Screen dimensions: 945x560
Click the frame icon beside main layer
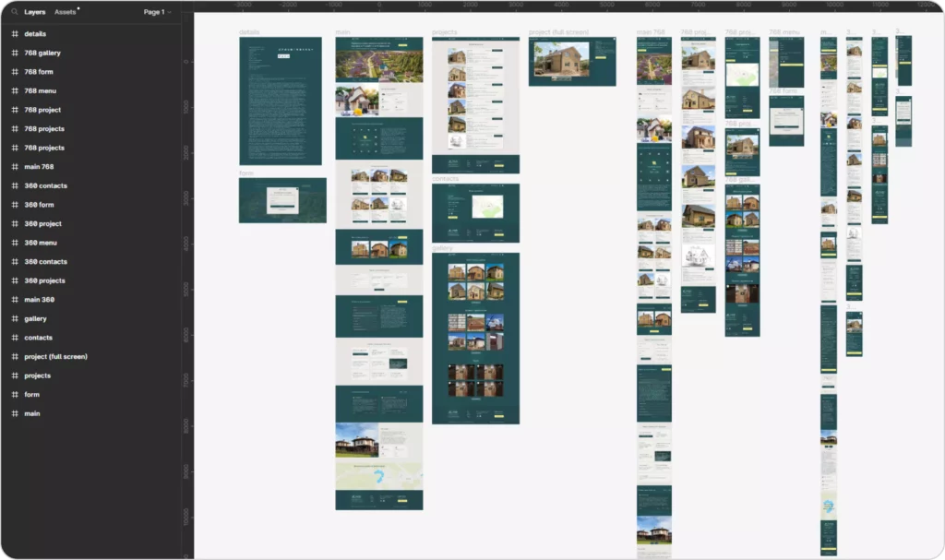pyautogui.click(x=15, y=413)
